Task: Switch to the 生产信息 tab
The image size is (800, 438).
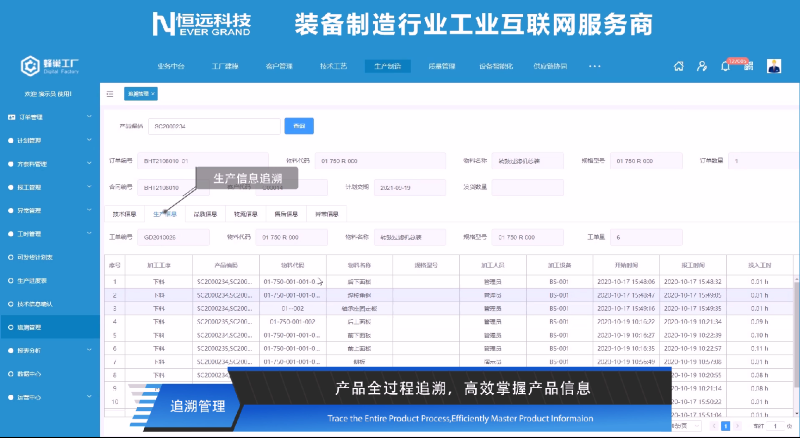Action: tap(165, 214)
